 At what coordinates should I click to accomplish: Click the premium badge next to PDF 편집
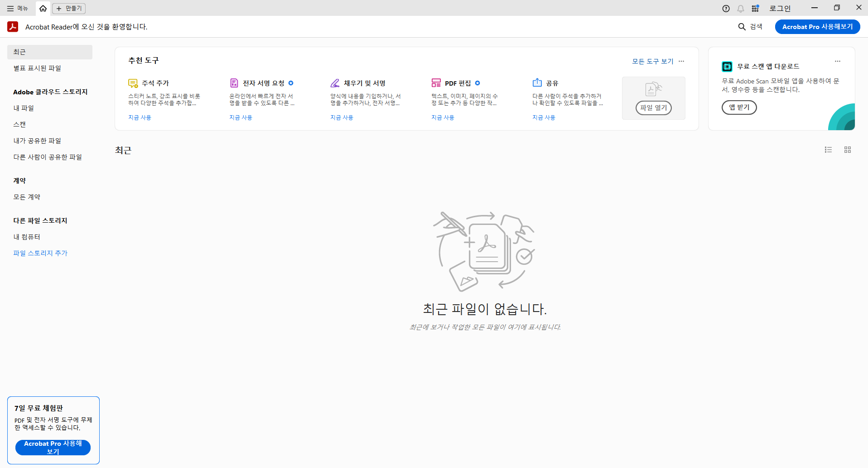477,83
